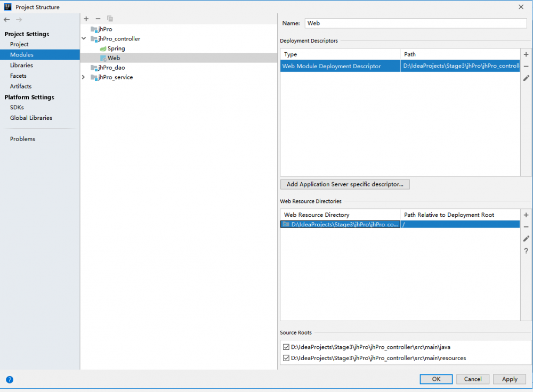Click the copy module icon
The image size is (533, 392).
[110, 19]
